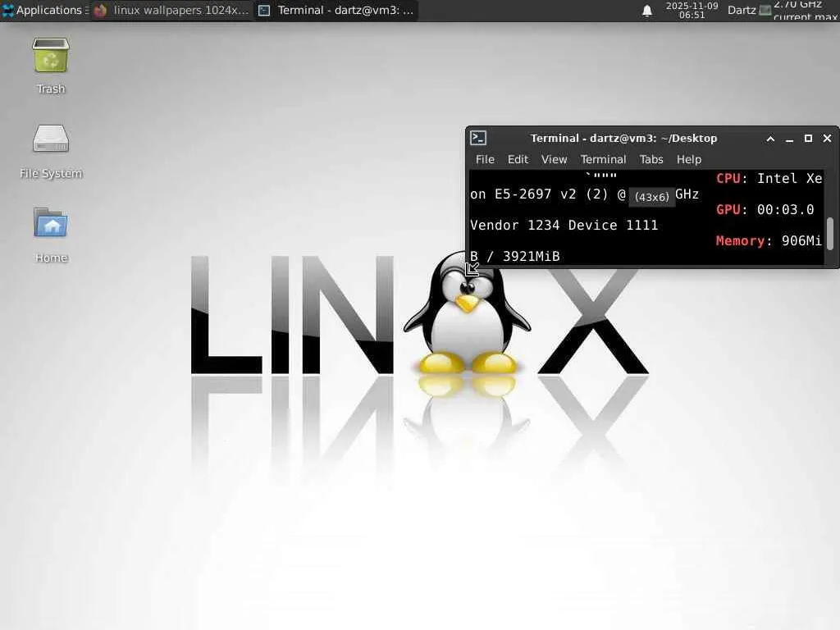The image size is (840, 630).
Task: Switch to the linux wallpapers Firefox taskbar window
Action: (x=171, y=10)
